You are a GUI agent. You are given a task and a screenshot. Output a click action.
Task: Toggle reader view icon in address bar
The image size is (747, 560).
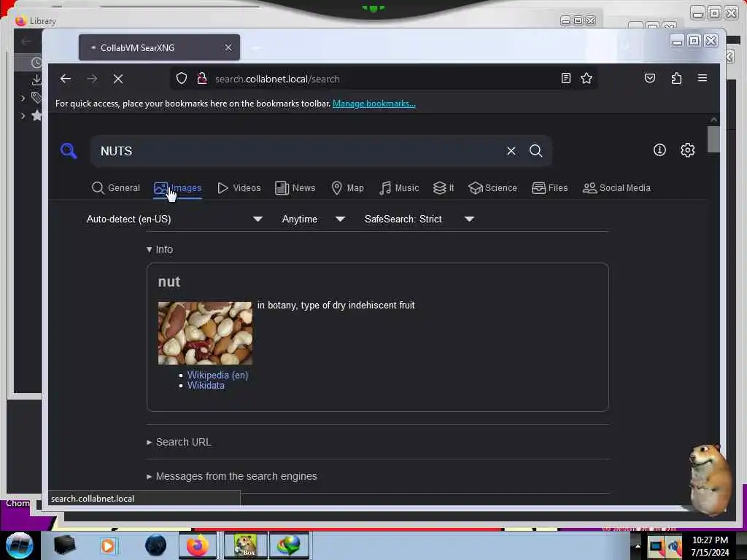coord(565,78)
